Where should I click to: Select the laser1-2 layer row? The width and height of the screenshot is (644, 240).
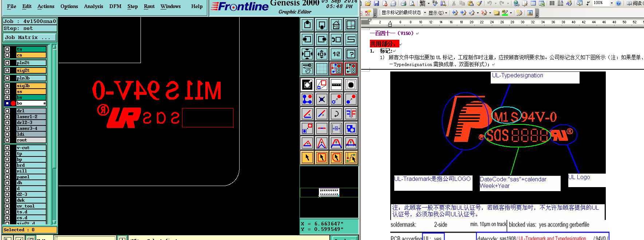click(31, 117)
